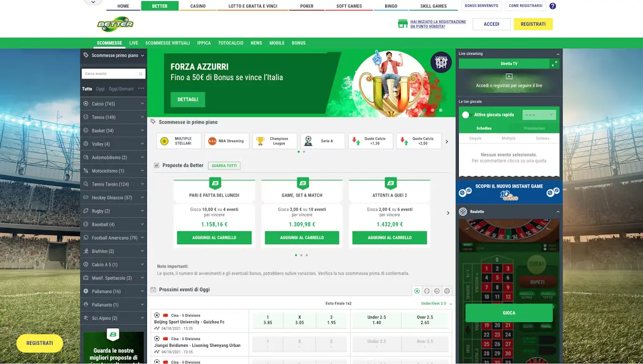The height and width of the screenshot is (364, 643).
Task: Click the Accedi login button
Action: (x=491, y=24)
